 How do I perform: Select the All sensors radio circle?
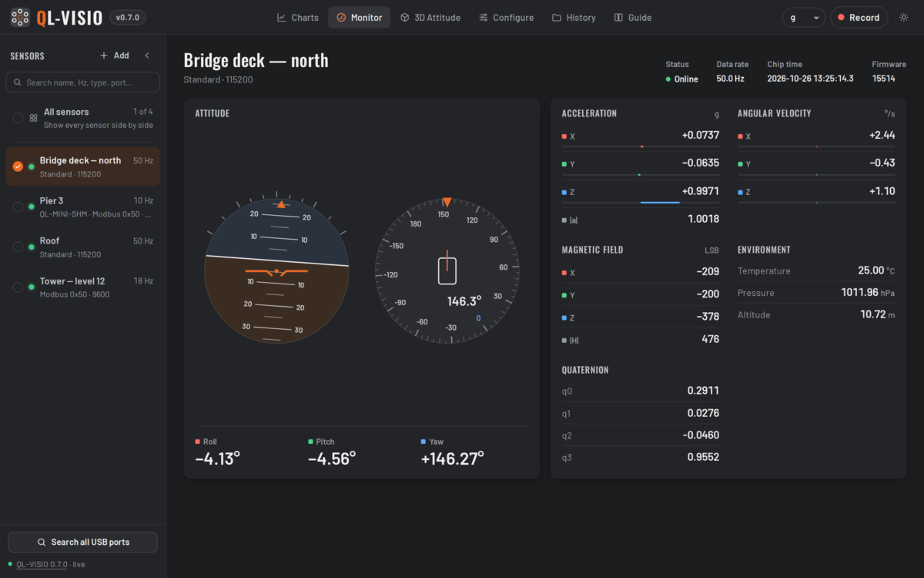(18, 118)
